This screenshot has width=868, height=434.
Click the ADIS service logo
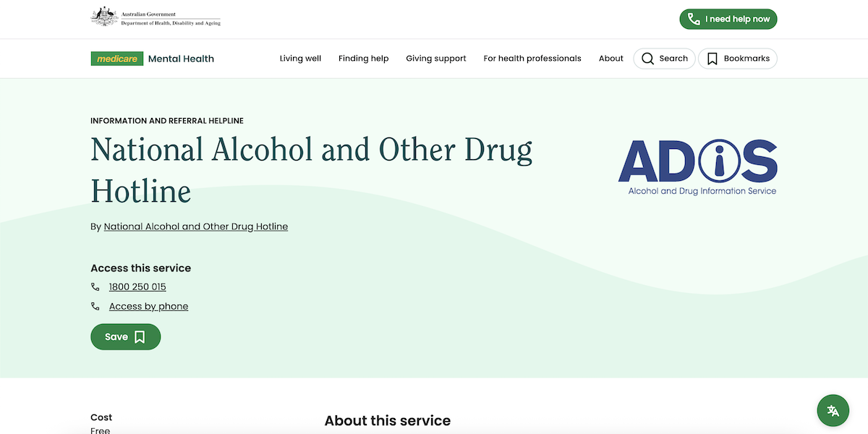tap(698, 165)
